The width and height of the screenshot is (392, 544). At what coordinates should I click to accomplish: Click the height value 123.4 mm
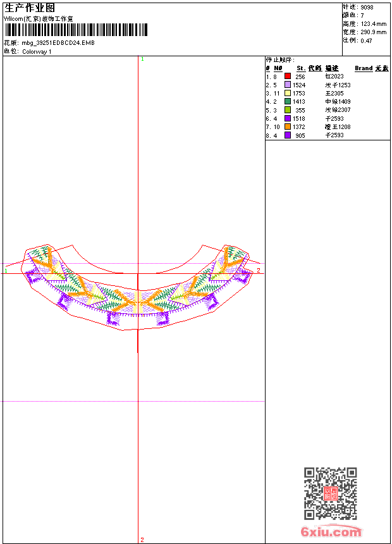click(374, 24)
